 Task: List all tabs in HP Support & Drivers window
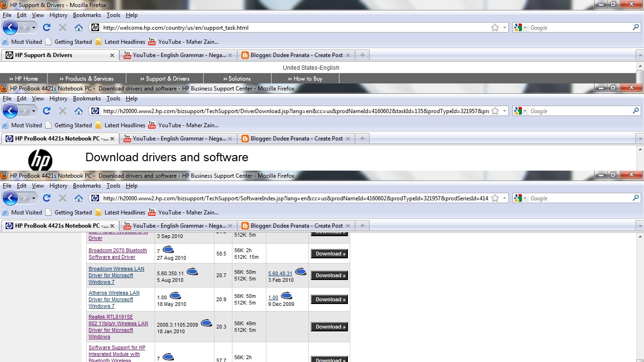pyautogui.click(x=640, y=55)
